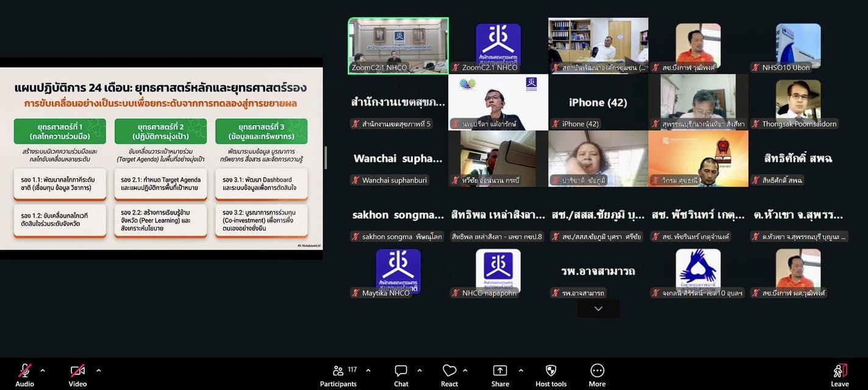
Task: Click muted mic icon on สช.บึงกาฬ ผศ.วุฒิพงศ์ tile
Action: (756, 293)
